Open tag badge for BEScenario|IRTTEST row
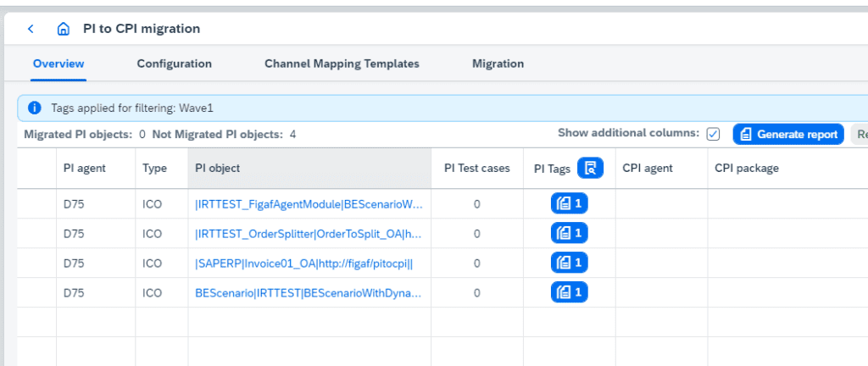The height and width of the screenshot is (366, 868). point(569,292)
